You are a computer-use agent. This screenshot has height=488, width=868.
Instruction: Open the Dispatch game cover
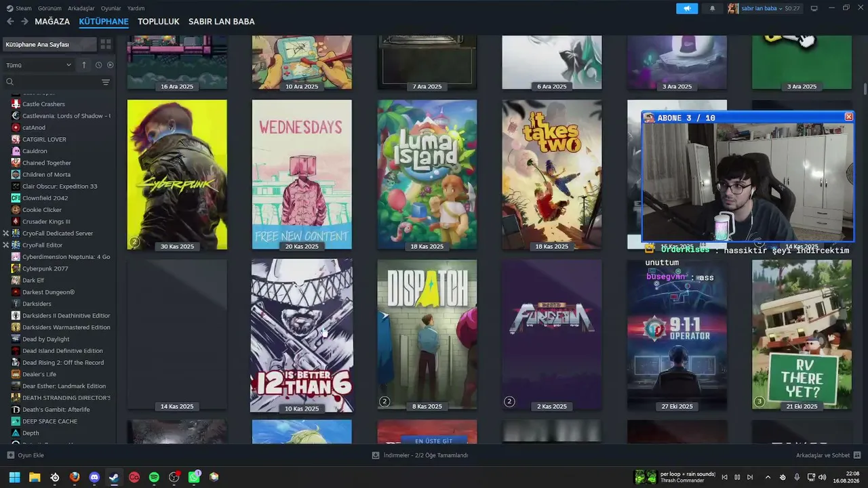pyautogui.click(x=427, y=335)
